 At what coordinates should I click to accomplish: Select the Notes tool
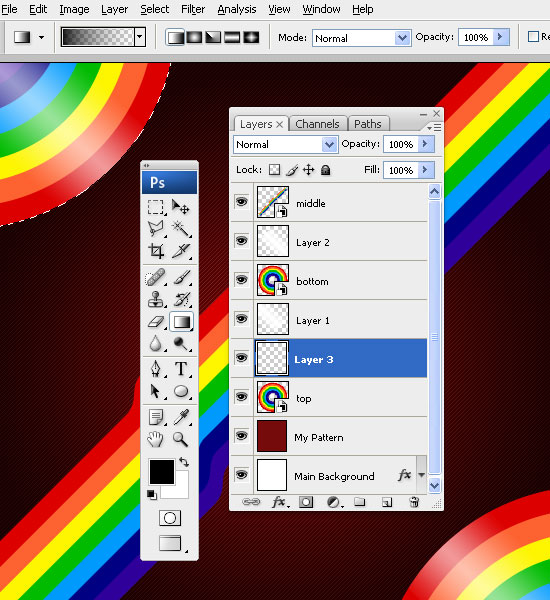click(155, 417)
